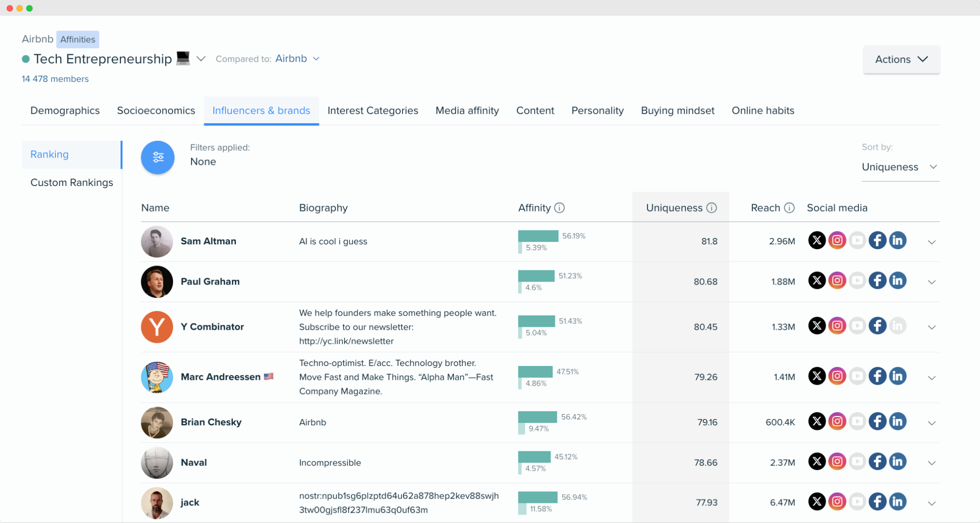Click the Sam Altman name
This screenshot has width=980, height=523.
pyautogui.click(x=208, y=241)
